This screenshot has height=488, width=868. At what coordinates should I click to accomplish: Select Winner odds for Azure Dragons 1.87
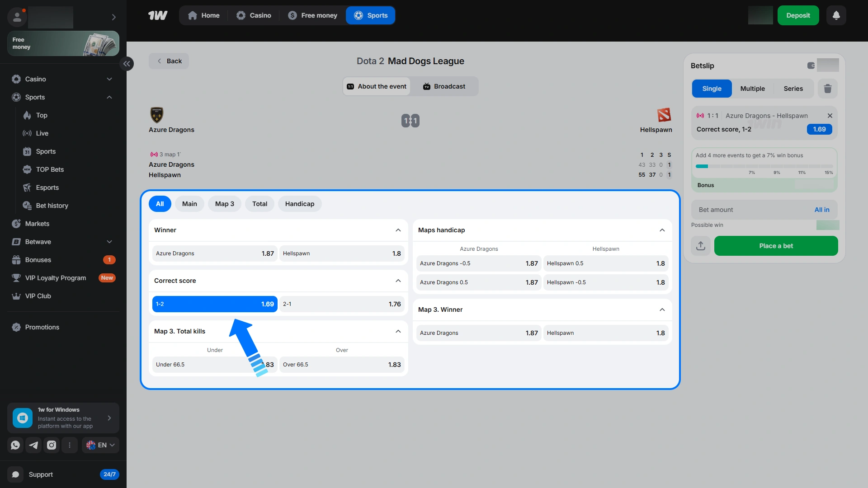click(x=215, y=253)
